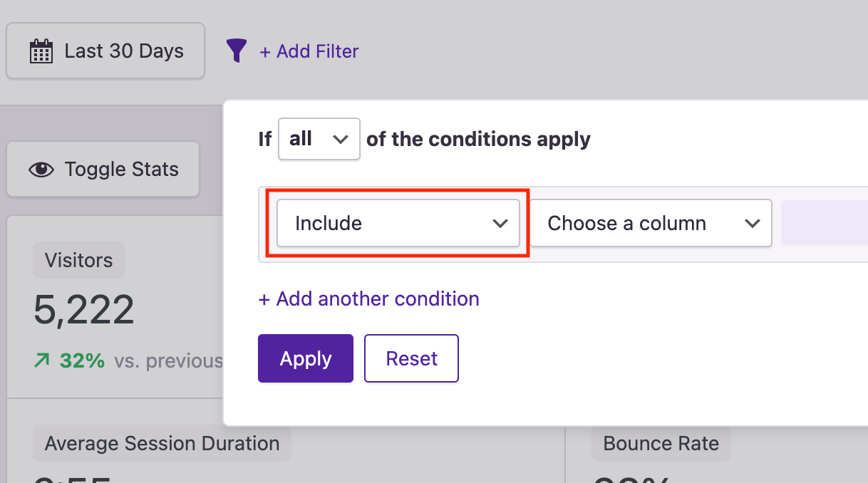
Task: Open the 'all' conditions dropdown
Action: tap(319, 139)
